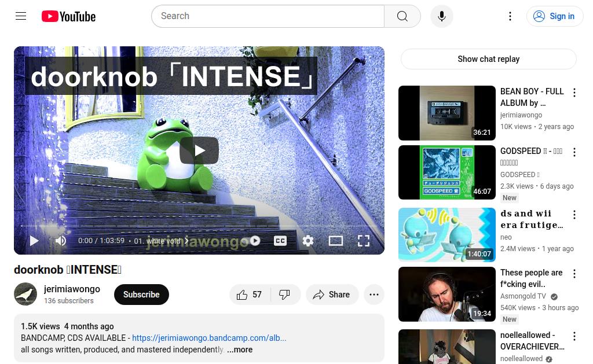Click the Search input field

(x=268, y=16)
